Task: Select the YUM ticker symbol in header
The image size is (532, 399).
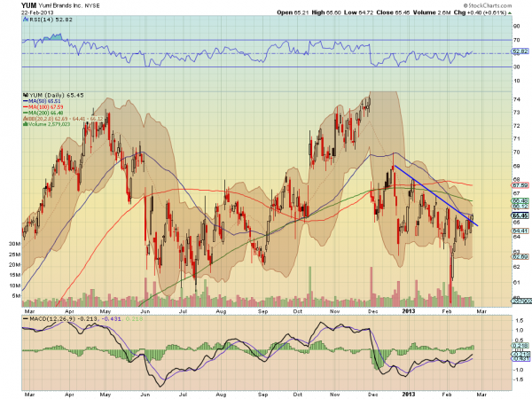Action: [x=28, y=5]
